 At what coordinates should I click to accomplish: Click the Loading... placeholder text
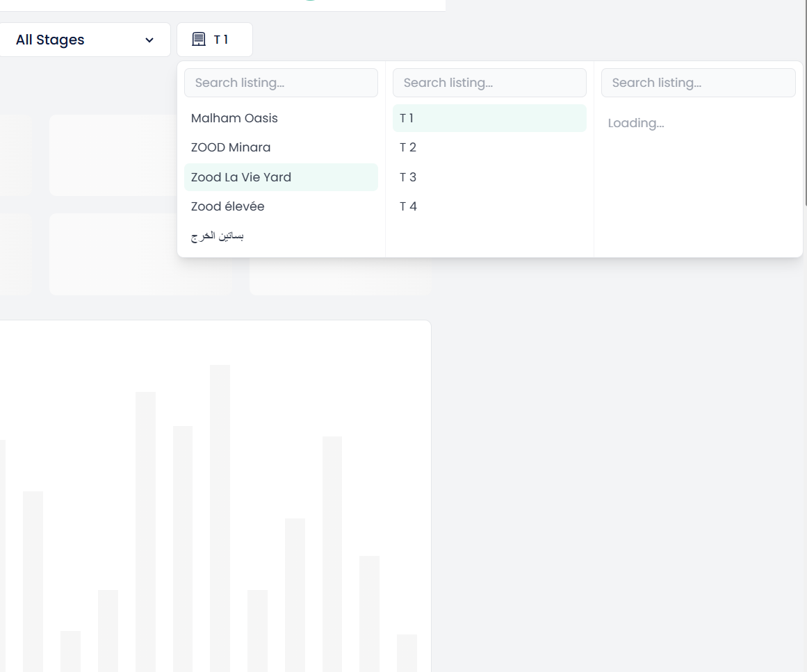tap(636, 124)
